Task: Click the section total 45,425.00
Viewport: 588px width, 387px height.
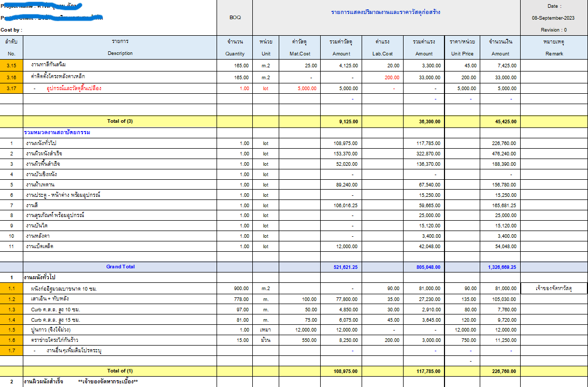Action: tap(505, 122)
